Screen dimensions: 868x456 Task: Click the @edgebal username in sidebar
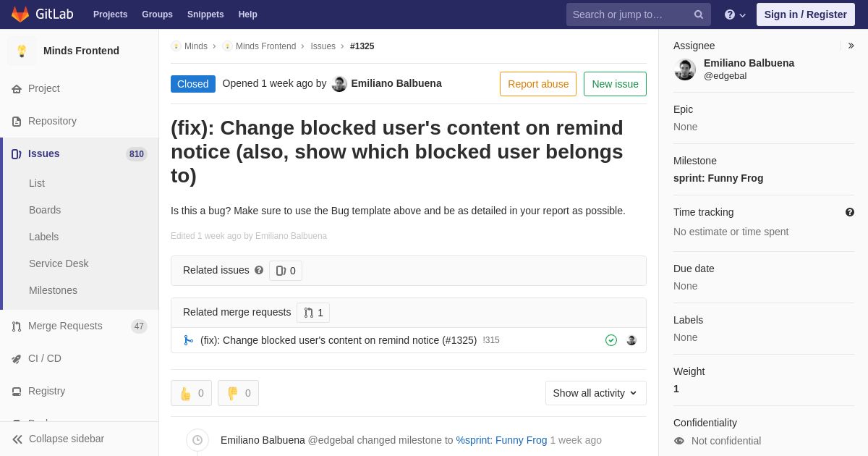point(726,76)
